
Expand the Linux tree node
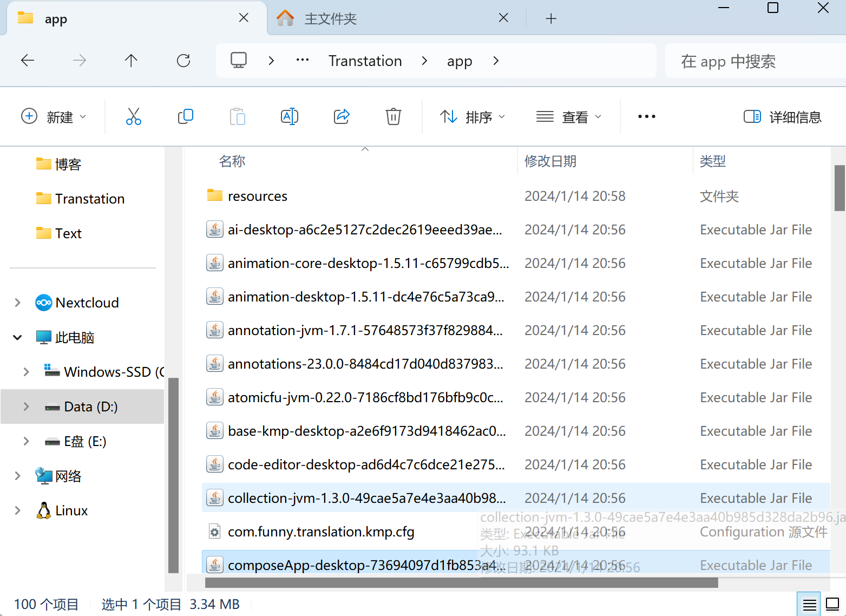(x=17, y=510)
